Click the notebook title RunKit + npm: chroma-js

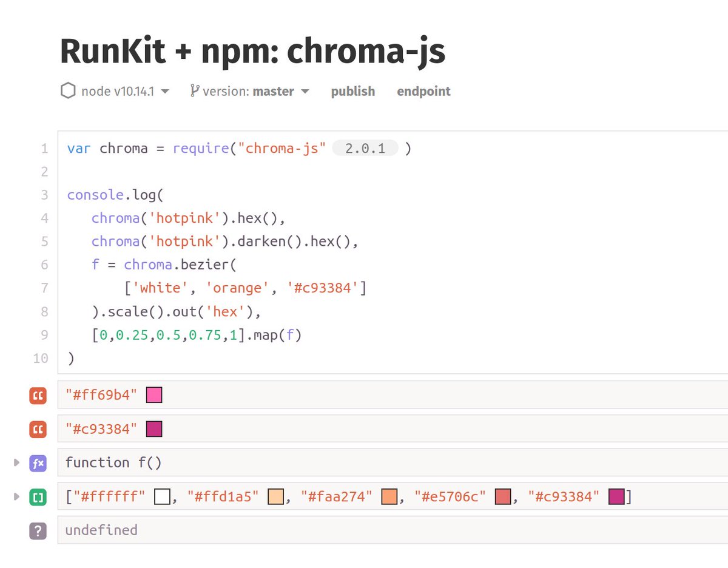coord(253,51)
